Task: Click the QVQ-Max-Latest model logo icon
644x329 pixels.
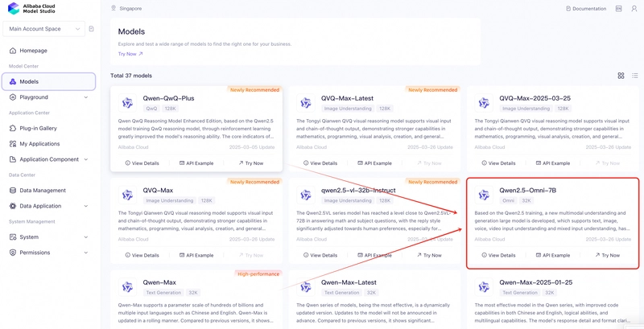Action: (x=306, y=103)
